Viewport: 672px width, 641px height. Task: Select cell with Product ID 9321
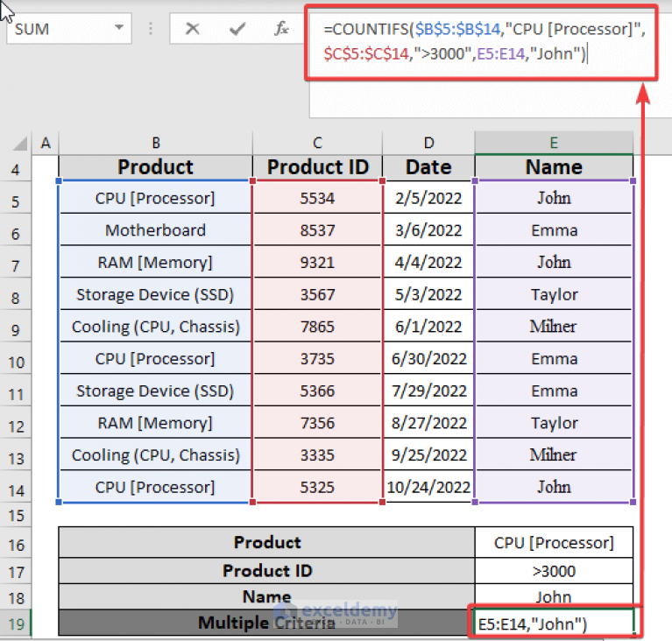pyautogui.click(x=317, y=262)
